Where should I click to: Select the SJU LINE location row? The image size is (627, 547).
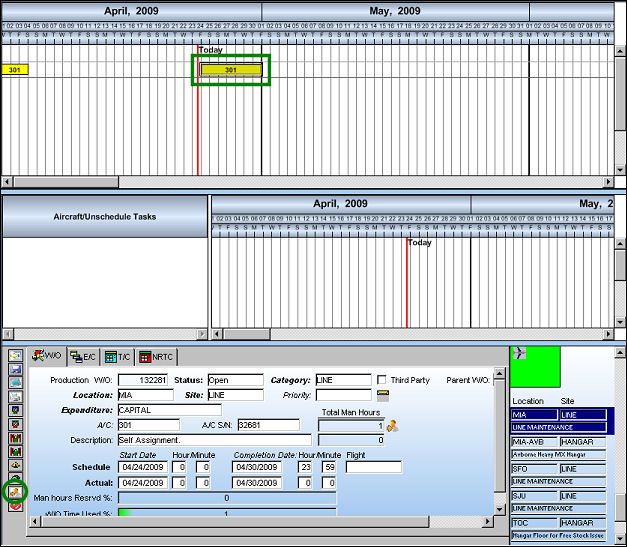(559, 502)
